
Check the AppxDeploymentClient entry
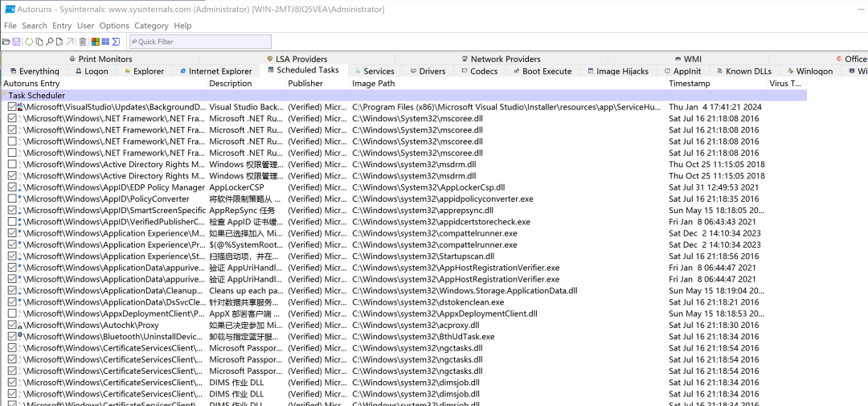click(12, 314)
